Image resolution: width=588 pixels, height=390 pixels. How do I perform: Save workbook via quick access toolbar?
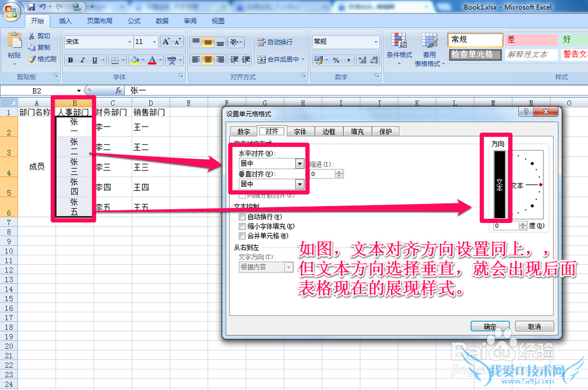[x=31, y=6]
